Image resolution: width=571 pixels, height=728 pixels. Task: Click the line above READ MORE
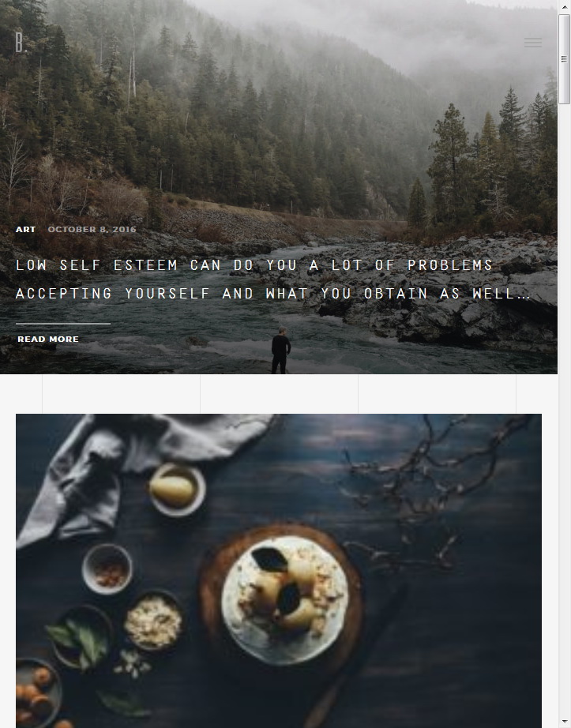click(63, 324)
